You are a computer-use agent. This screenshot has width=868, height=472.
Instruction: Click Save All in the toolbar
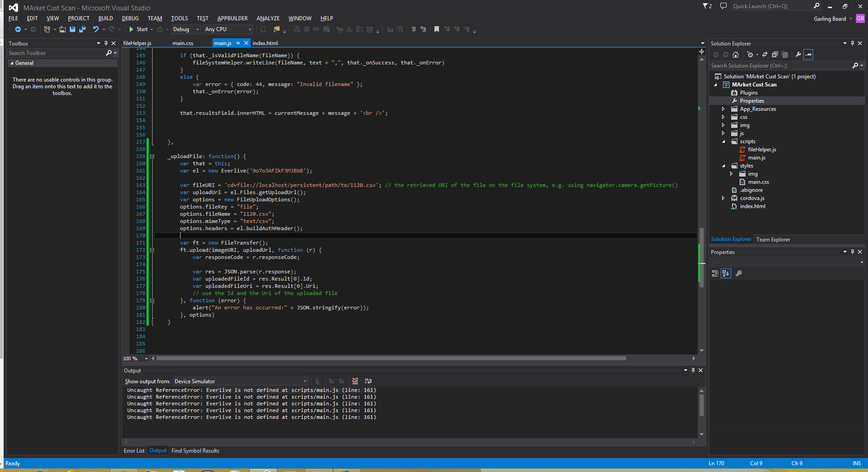[82, 29]
